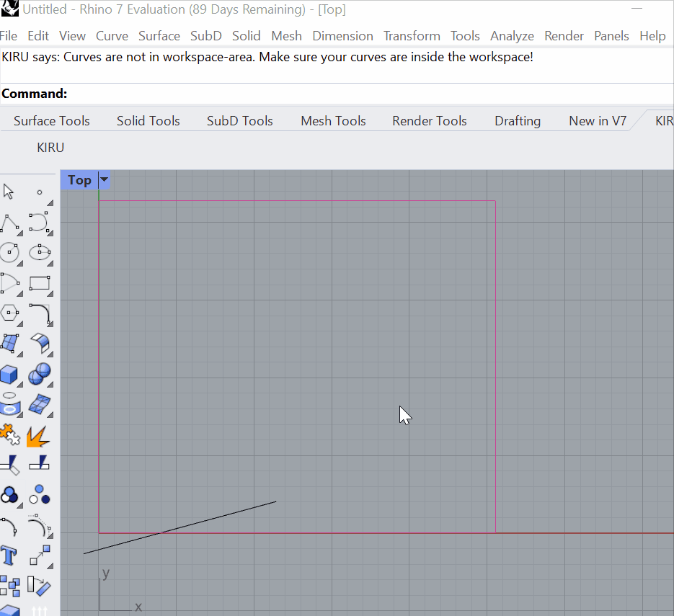Open the View menu
The height and width of the screenshot is (616, 674).
[x=72, y=35]
